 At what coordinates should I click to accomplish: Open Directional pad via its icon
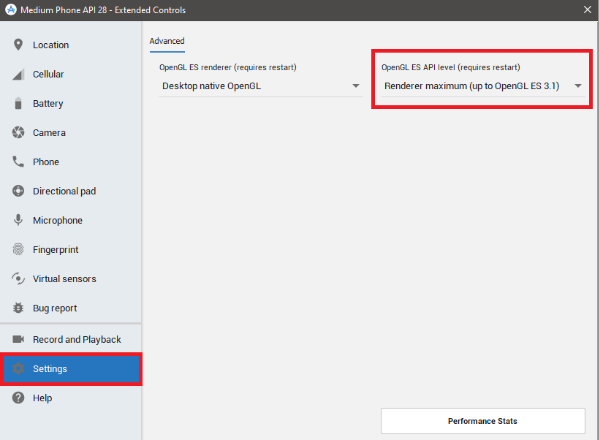click(x=18, y=191)
